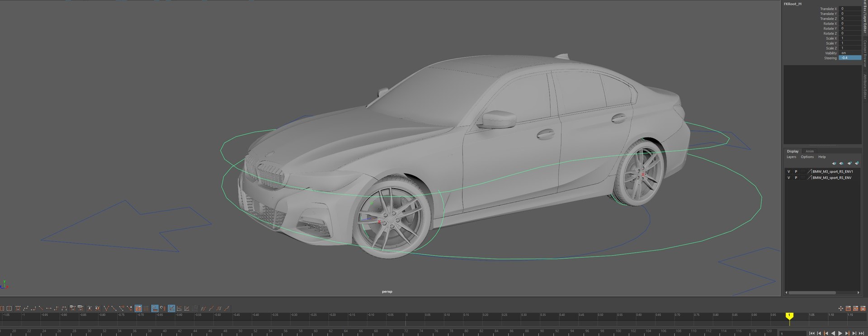Move selected layer down
Screen dimensions: 868x336
(841, 163)
